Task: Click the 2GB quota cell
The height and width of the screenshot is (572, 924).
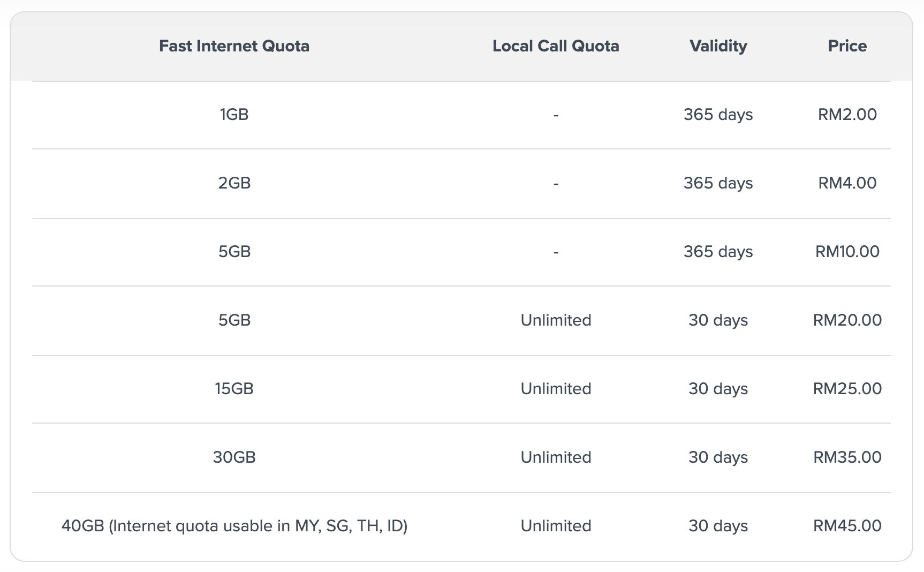Action: (x=234, y=183)
